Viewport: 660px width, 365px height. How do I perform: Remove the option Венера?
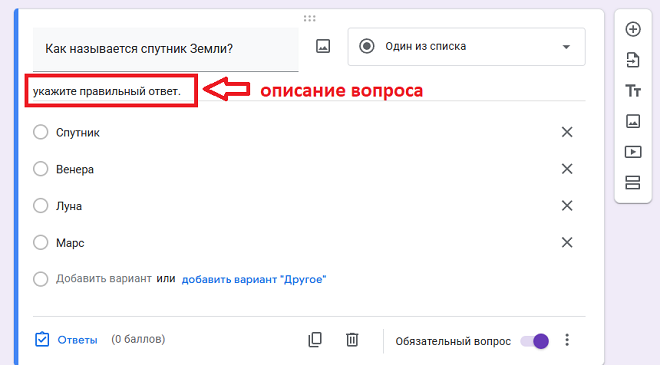click(567, 169)
